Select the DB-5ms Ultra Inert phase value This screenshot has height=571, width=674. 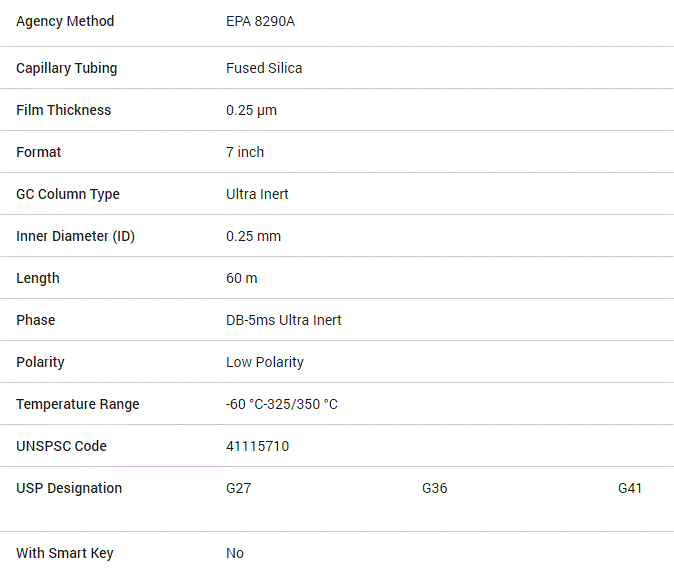[284, 320]
